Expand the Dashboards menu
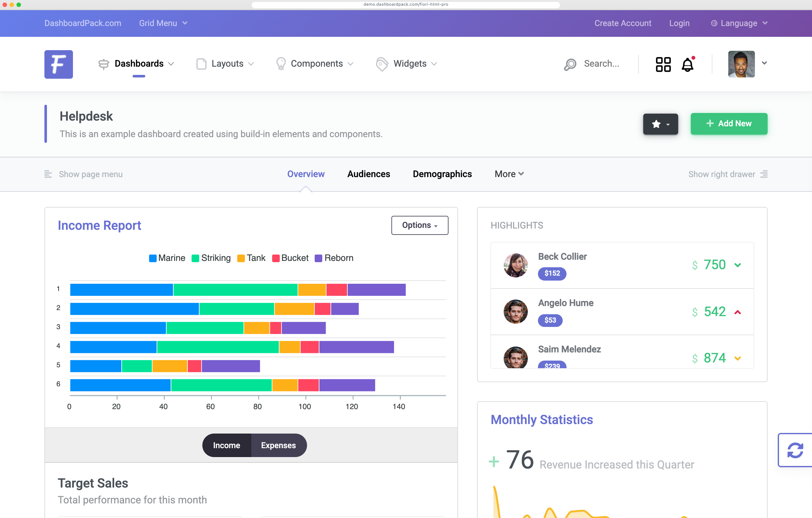The height and width of the screenshot is (518, 812). pos(136,64)
